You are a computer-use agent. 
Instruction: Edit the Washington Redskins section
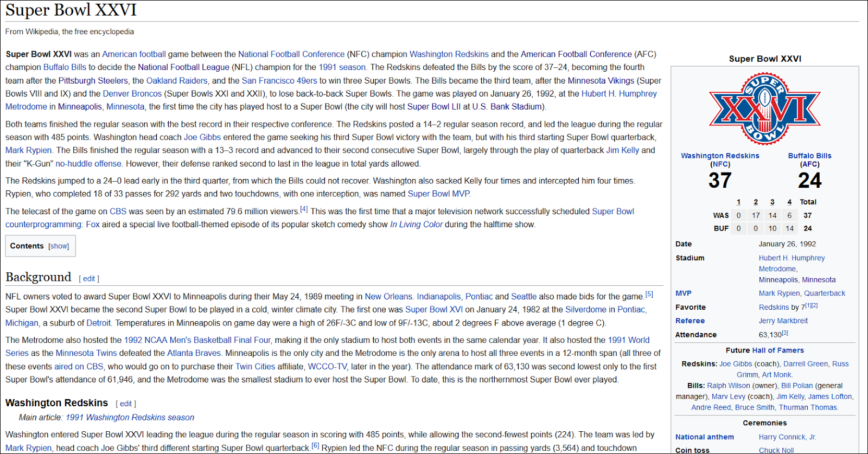click(126, 404)
